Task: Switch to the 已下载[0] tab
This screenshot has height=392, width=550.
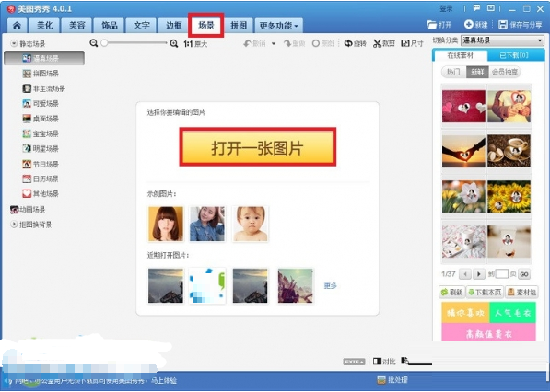Action: click(514, 55)
